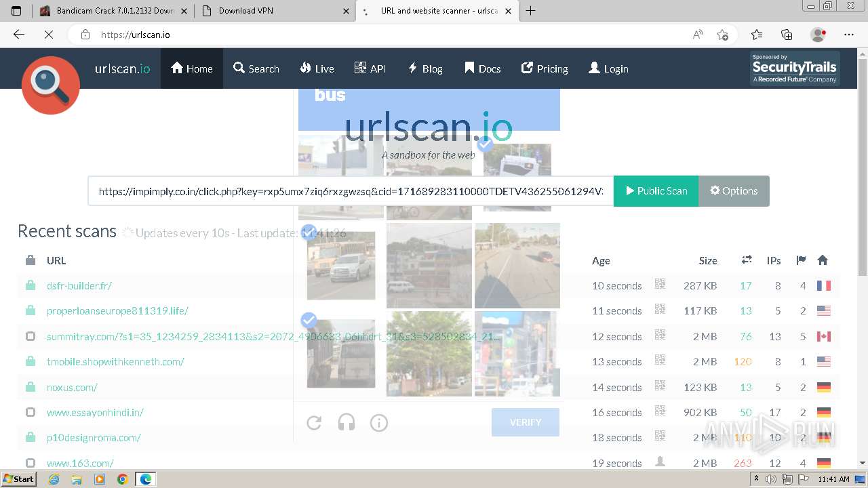Open scan result www.163.com/

pos(80,463)
